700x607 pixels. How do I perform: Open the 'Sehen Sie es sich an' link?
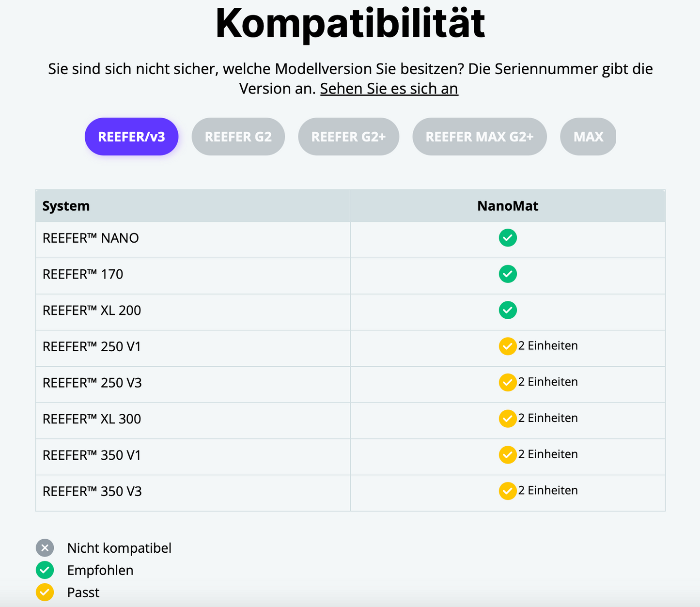point(389,89)
